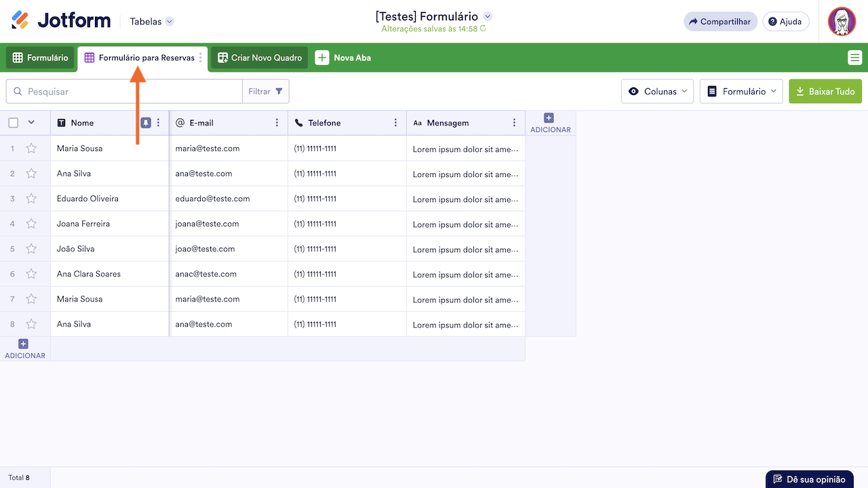Add a new row with ADICIONAR

pos(24,348)
